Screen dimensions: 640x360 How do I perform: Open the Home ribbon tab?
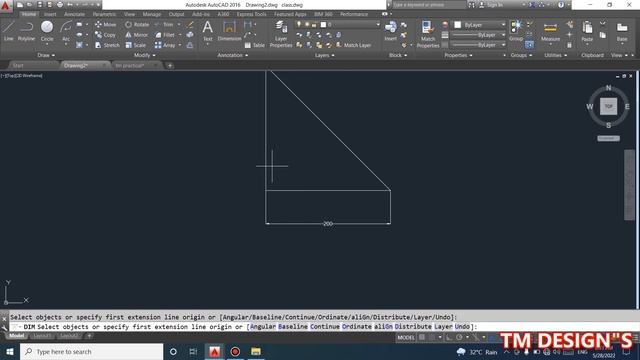(29, 14)
